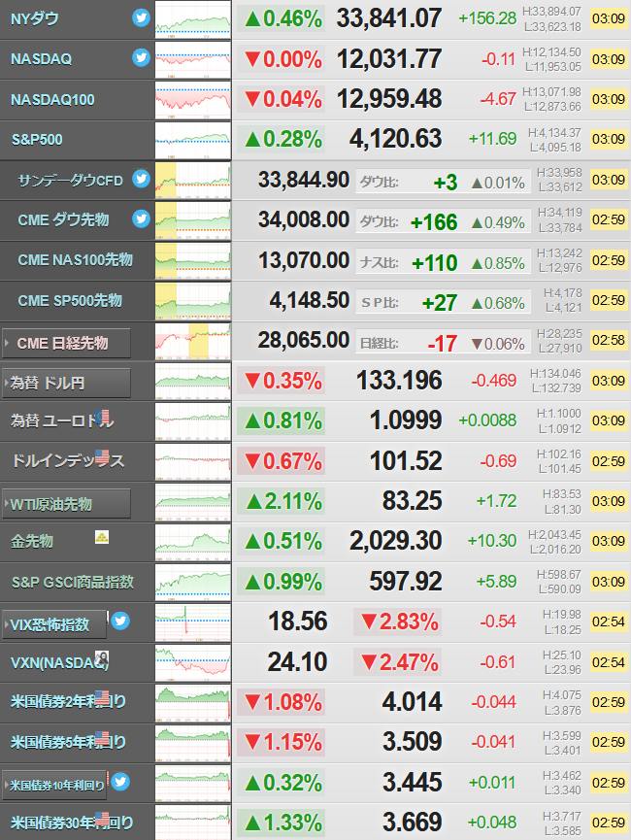Open the 金先物 mini chart
The width and height of the screenshot is (631, 840).
[x=193, y=542]
